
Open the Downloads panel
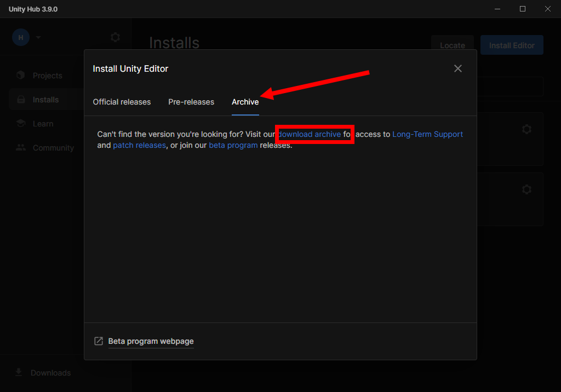click(x=50, y=373)
